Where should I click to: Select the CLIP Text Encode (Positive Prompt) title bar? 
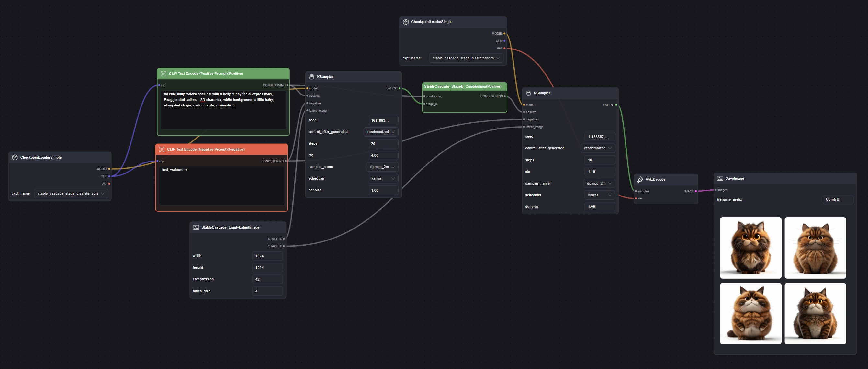[x=223, y=74]
